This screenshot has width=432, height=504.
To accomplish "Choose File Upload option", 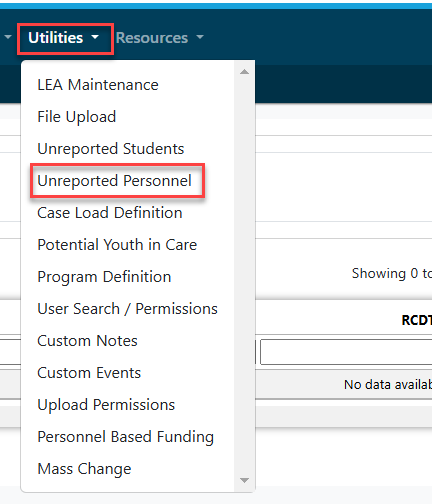I will click(77, 117).
